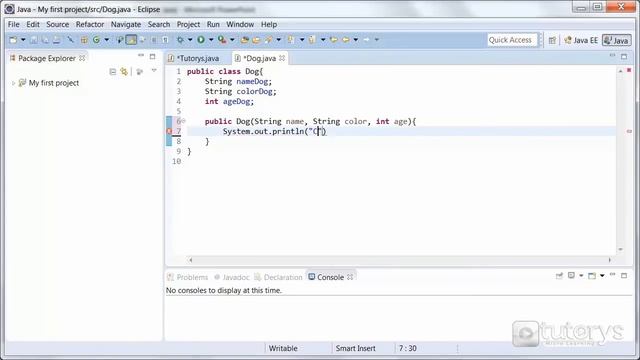Viewport: 640px width, 360px height.
Task: Open Package Explorer View Menu triangle
Action: 154,71
